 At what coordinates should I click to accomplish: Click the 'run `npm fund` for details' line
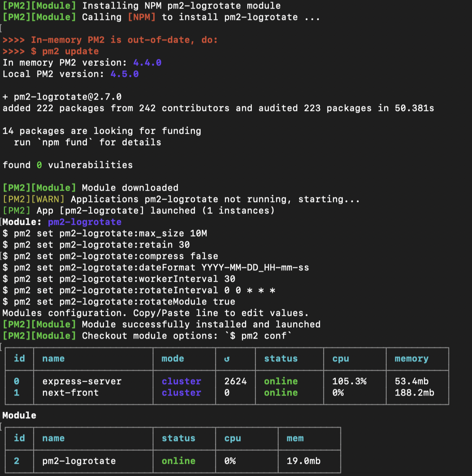[88, 142]
